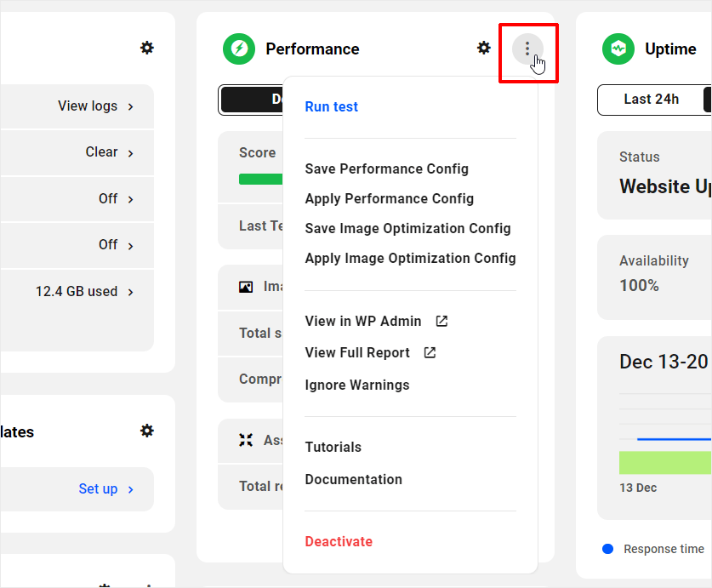Open settings gear above View logs
The image size is (712, 588).
pos(146,48)
